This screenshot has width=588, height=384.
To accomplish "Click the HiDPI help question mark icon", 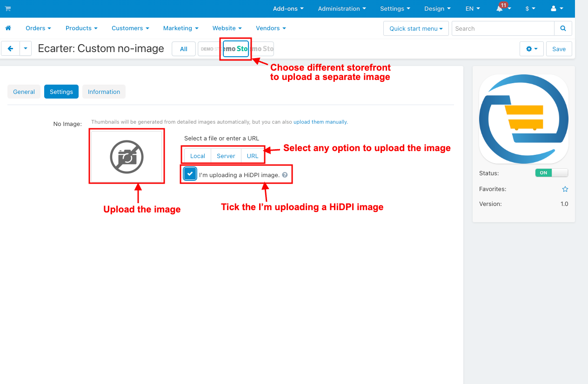I will point(285,175).
